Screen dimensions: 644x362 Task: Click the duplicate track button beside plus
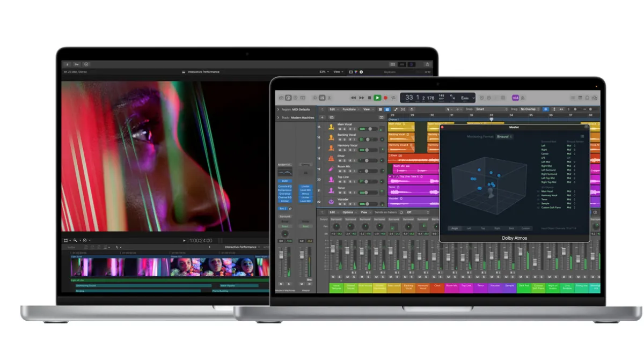[x=332, y=117]
